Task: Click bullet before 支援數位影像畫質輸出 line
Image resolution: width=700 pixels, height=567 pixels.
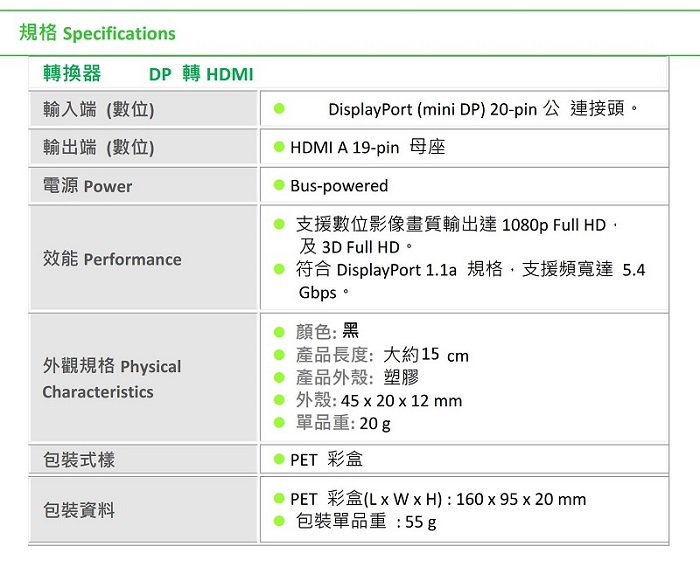Action: (279, 224)
